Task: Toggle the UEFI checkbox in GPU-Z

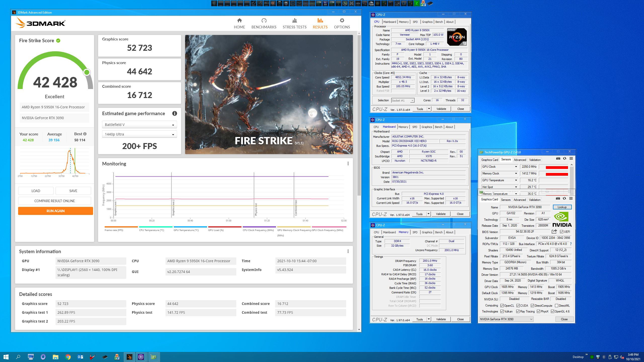Action: click(561, 232)
